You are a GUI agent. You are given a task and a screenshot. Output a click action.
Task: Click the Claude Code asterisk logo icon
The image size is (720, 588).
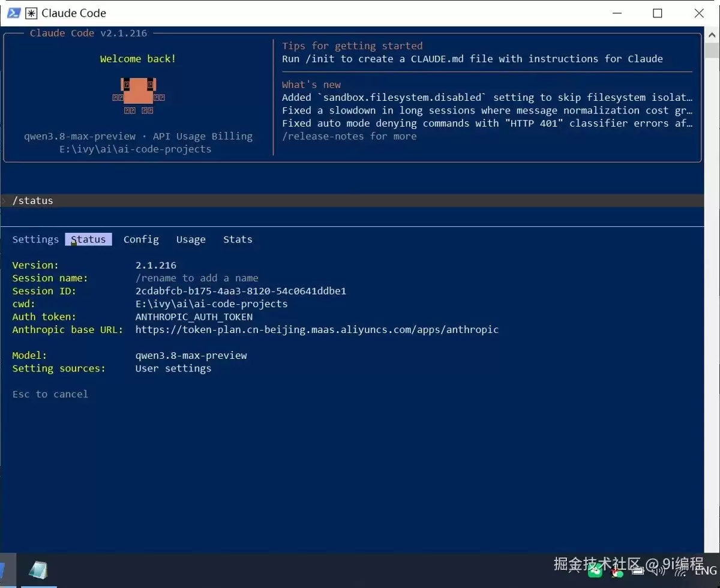coord(31,13)
